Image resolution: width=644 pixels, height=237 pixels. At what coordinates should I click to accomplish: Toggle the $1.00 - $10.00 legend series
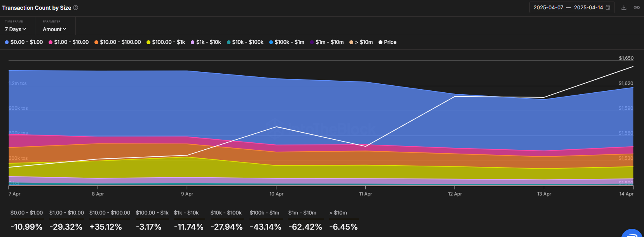click(68, 42)
